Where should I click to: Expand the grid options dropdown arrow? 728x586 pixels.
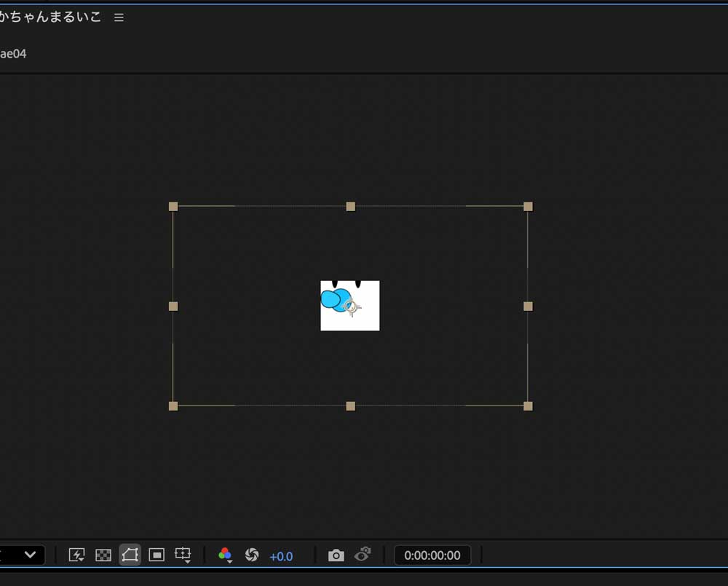point(186,561)
